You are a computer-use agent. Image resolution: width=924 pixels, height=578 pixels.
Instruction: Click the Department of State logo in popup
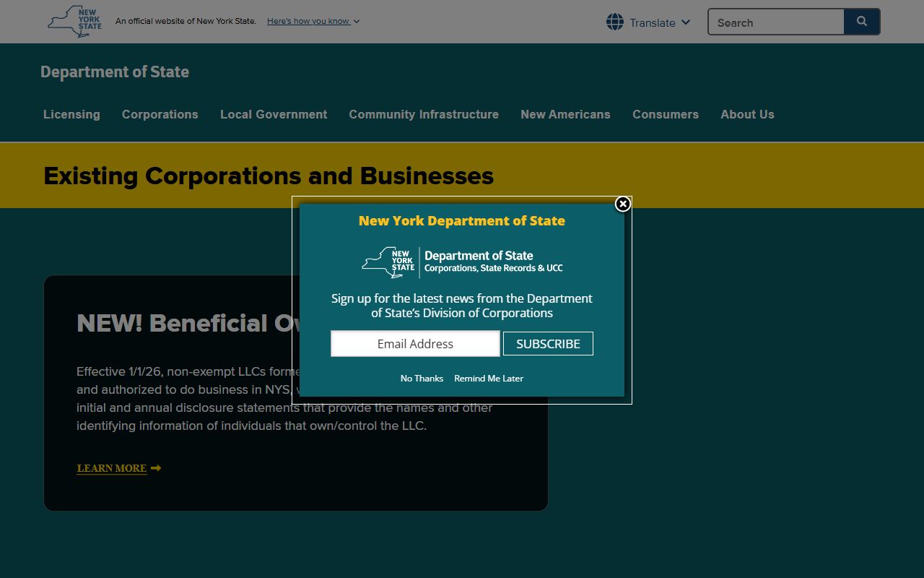coord(462,262)
